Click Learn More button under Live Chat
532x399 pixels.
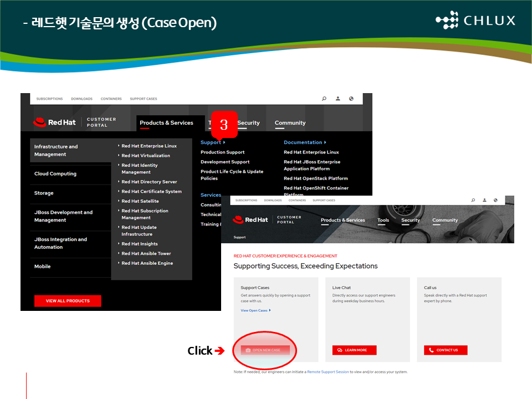point(354,350)
